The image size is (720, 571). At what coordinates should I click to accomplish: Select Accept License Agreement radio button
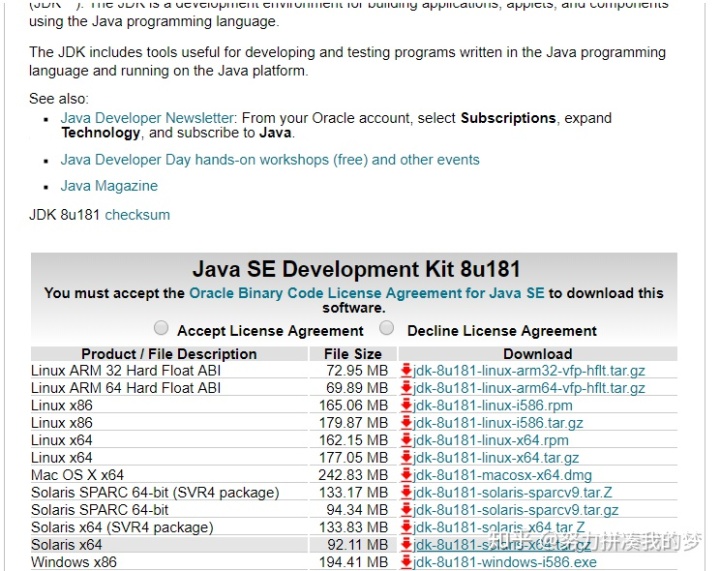tap(161, 328)
